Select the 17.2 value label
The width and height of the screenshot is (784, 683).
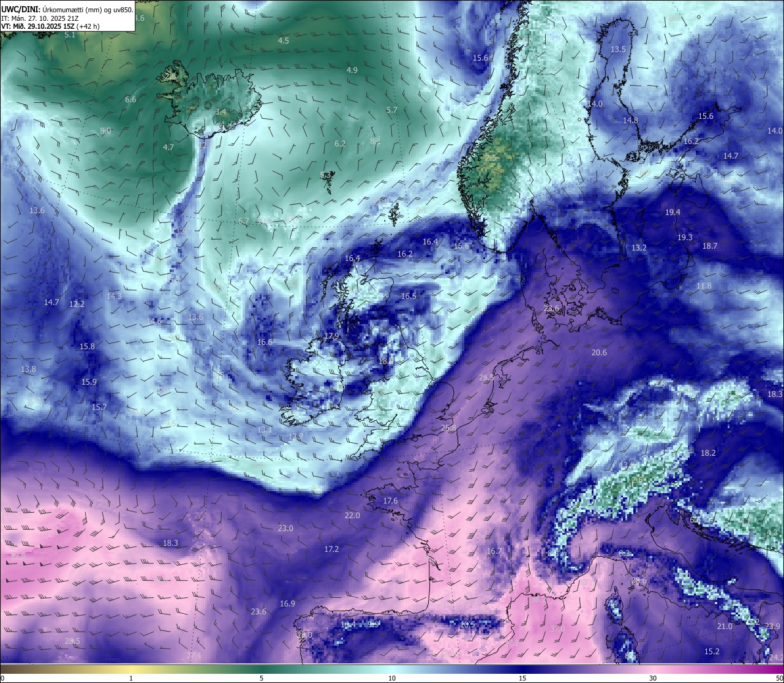click(331, 549)
